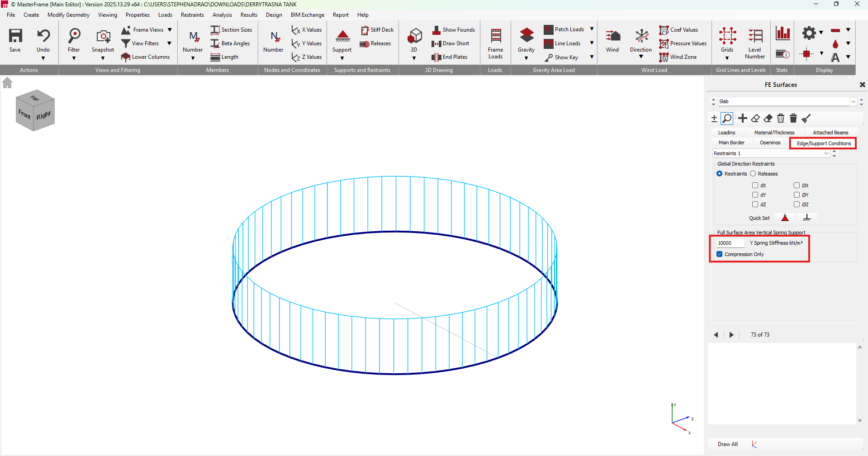Click the Frame Loads icon
The height and width of the screenshot is (456, 868).
[x=496, y=36]
